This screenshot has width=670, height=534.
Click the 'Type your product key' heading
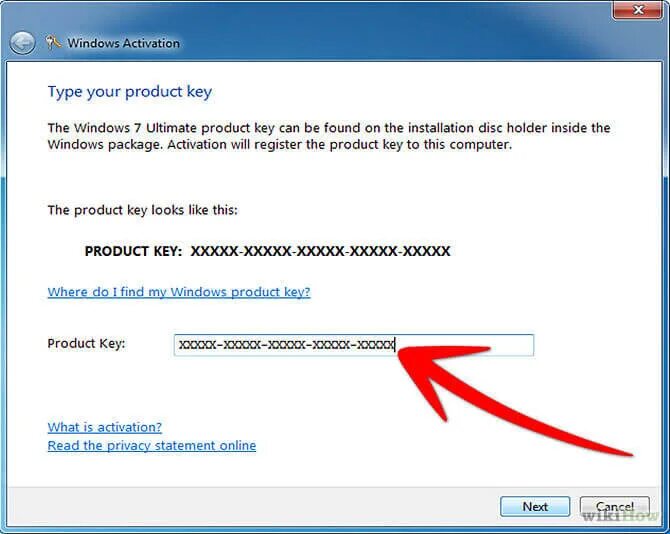[129, 92]
